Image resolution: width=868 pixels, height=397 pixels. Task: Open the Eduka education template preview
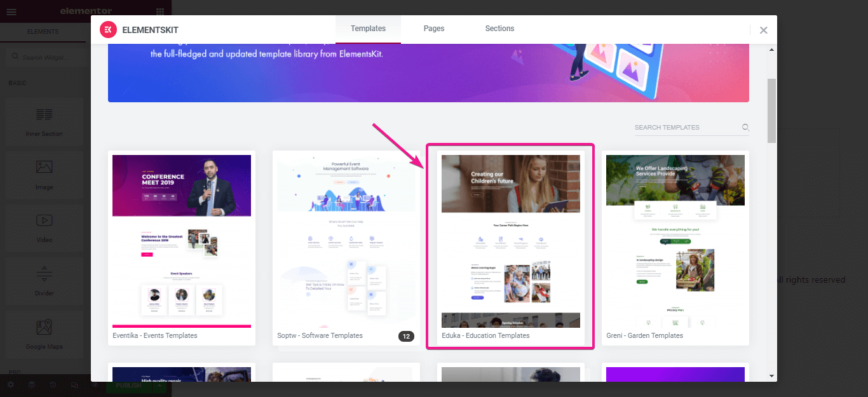click(x=511, y=241)
